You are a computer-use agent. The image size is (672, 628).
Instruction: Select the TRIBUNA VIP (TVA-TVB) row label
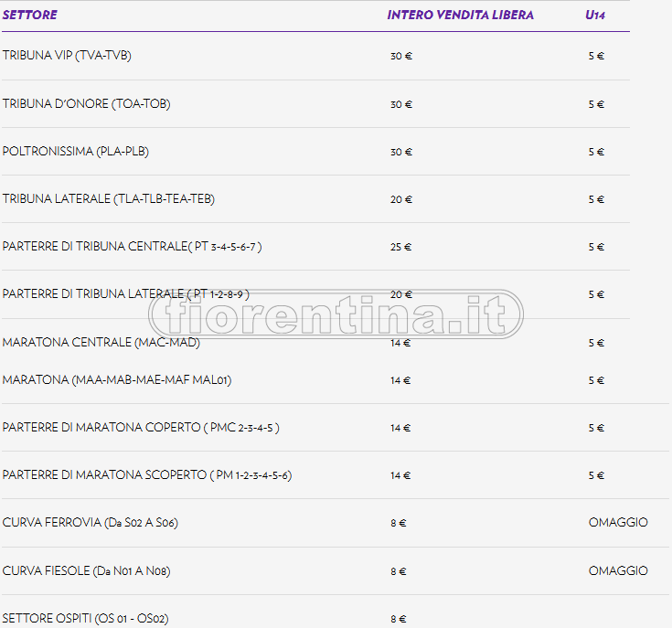click(67, 56)
